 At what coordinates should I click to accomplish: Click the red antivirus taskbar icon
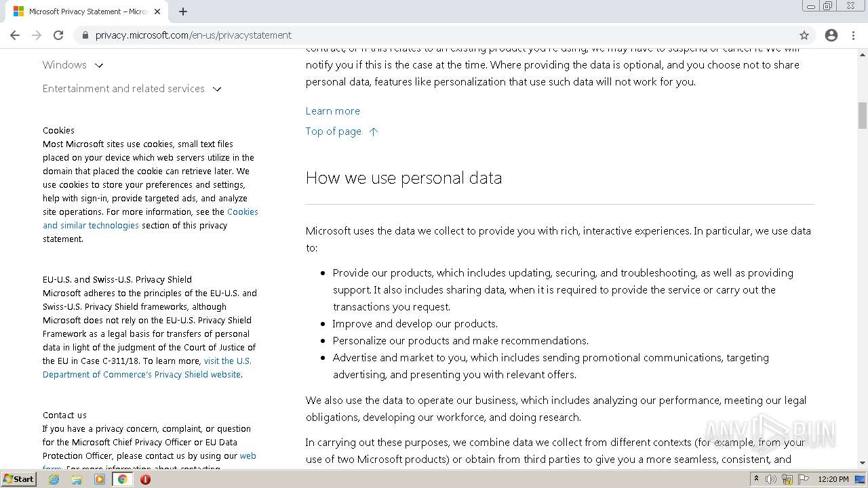click(145, 479)
